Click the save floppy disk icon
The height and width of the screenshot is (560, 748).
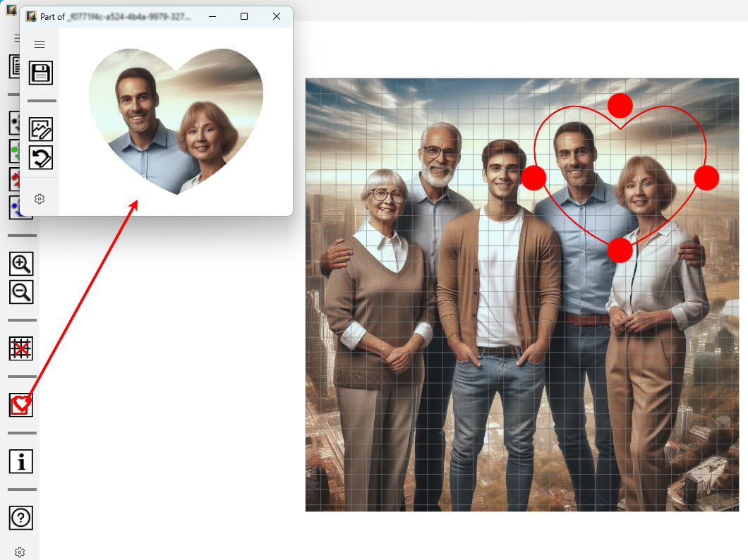[41, 73]
